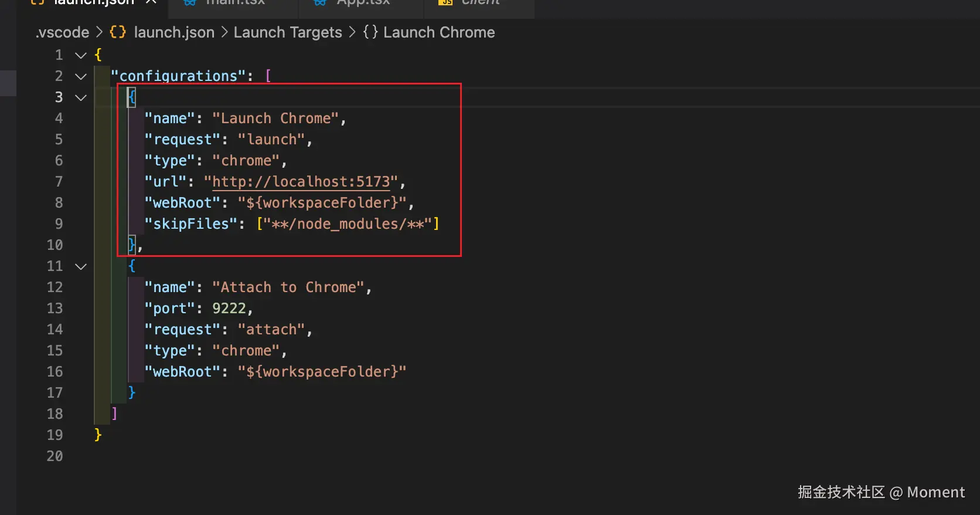
Task: Open the http://localhost:5173 link
Action: coord(301,182)
